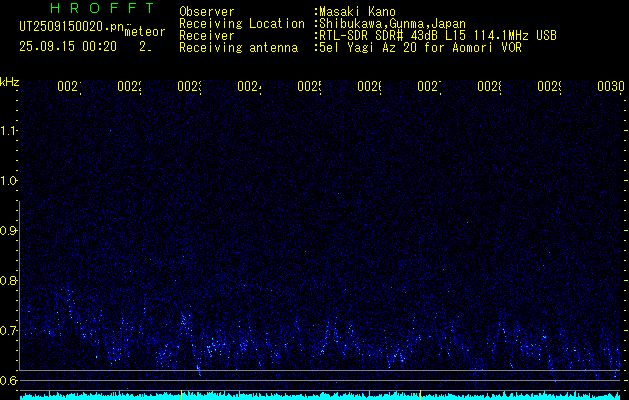Select the observer name Masaki Kano
This screenshot has height=400, width=629.
click(358, 12)
